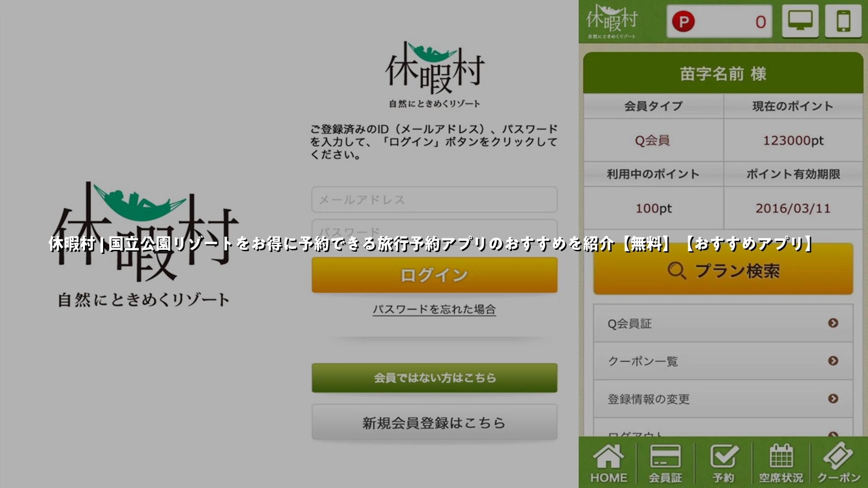
Task: Open the HOME tab in bottom bar
Action: pyautogui.click(x=609, y=463)
